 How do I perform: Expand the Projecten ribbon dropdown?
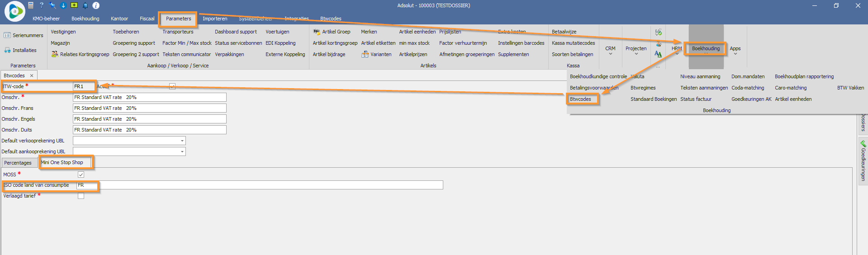(636, 50)
